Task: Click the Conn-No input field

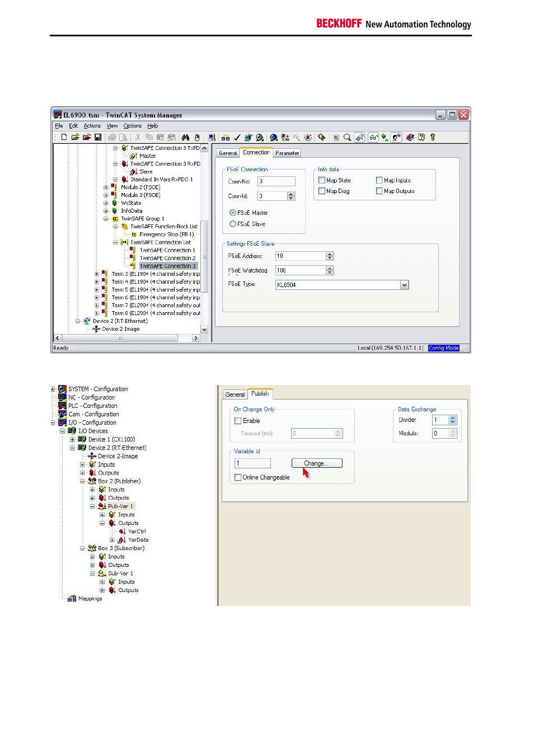Action: pyautogui.click(x=277, y=181)
